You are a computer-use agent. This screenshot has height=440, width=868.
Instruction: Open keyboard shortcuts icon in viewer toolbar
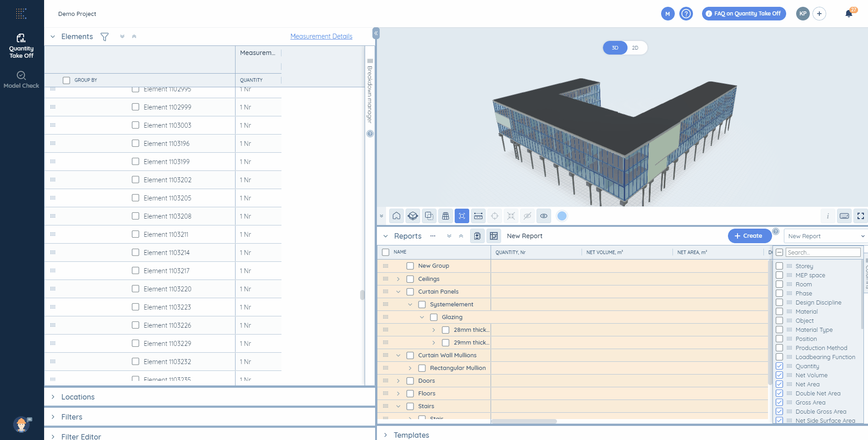[x=844, y=216]
